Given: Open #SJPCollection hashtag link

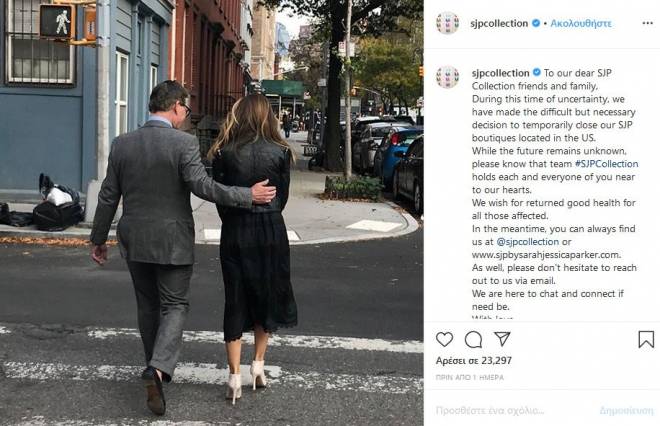Looking at the screenshot, I should [x=606, y=164].
